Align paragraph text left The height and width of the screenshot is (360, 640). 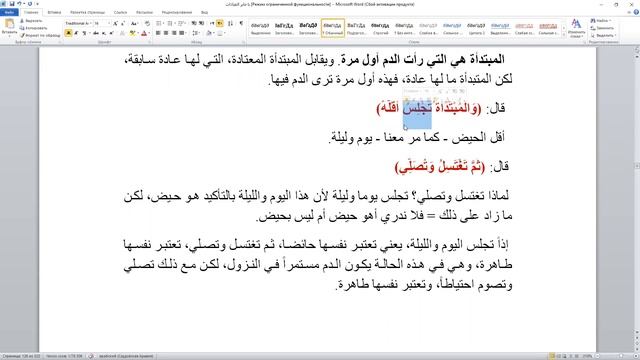click(x=158, y=33)
